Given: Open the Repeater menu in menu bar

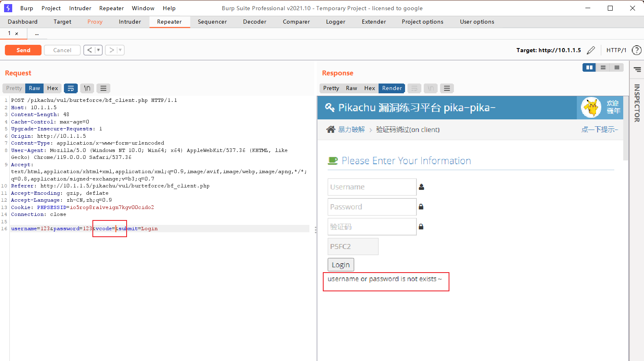Looking at the screenshot, I should click(x=112, y=8).
